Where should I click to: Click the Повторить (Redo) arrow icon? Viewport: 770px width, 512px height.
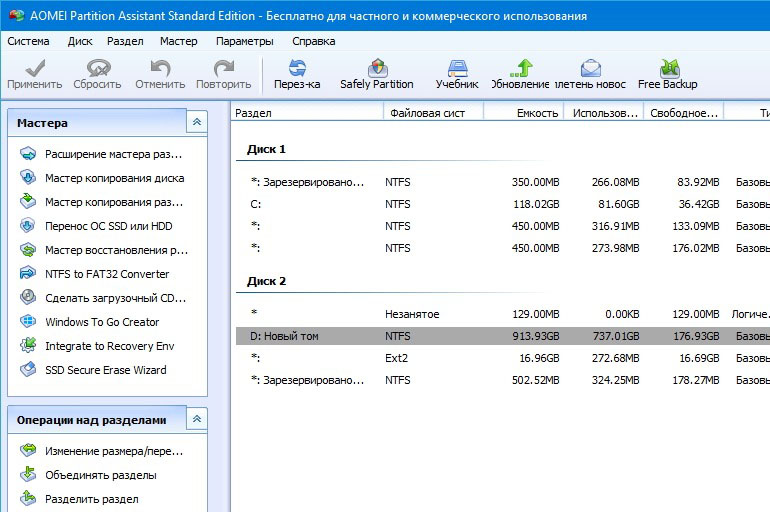coord(223,68)
